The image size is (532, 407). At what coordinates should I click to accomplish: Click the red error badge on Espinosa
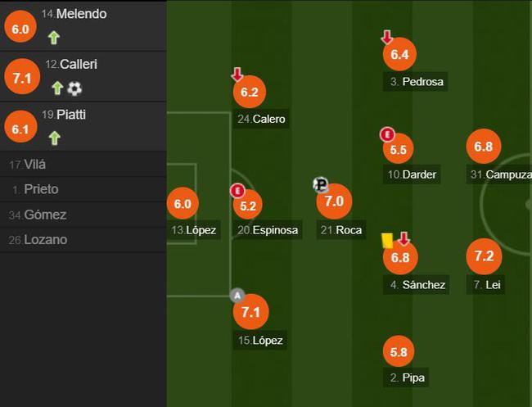tap(237, 191)
